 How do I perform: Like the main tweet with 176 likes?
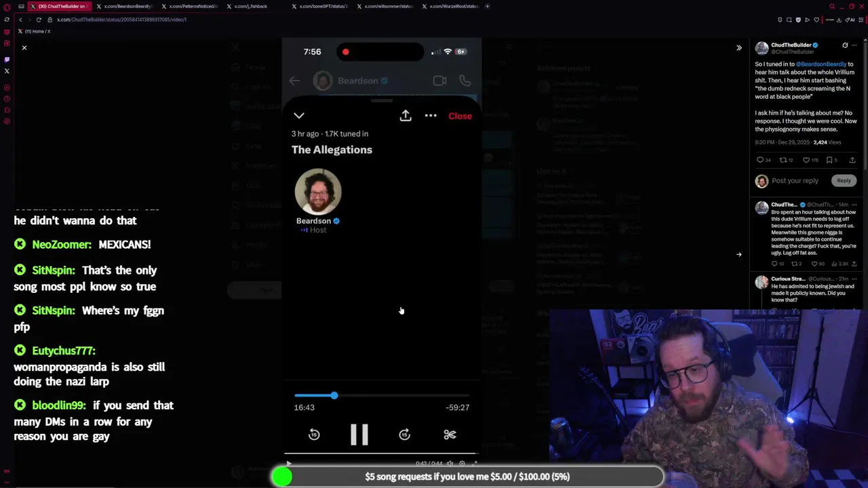coord(810,160)
